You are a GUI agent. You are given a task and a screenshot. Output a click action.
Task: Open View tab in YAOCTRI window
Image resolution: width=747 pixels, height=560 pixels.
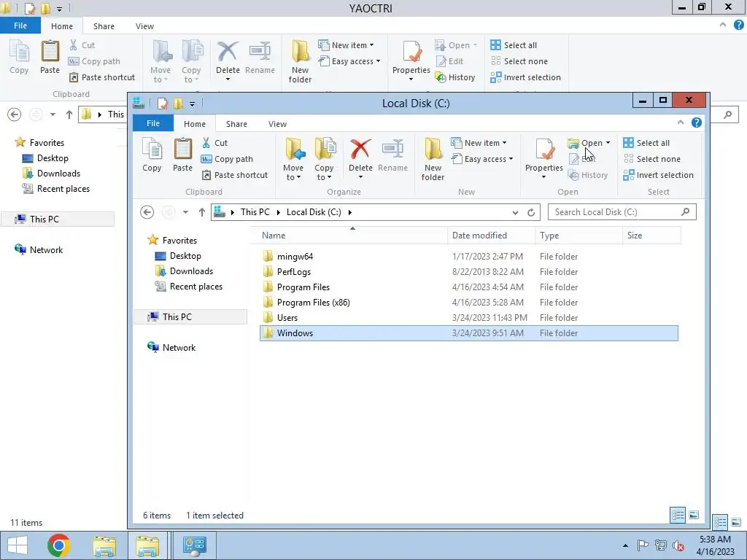(144, 26)
